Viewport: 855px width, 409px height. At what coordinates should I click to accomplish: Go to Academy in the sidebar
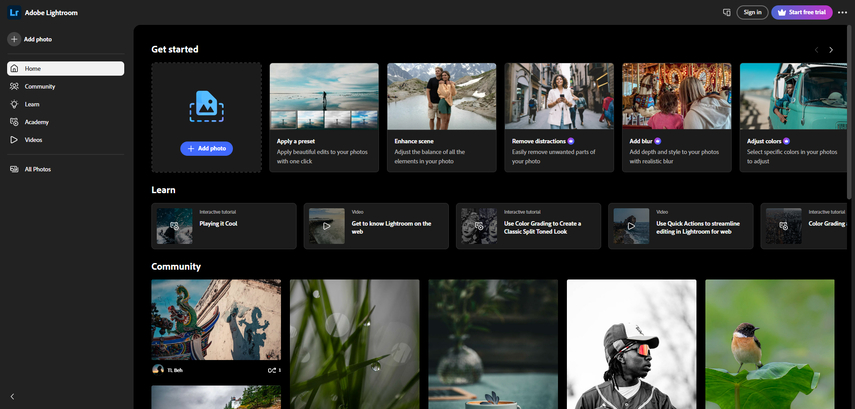tap(36, 122)
